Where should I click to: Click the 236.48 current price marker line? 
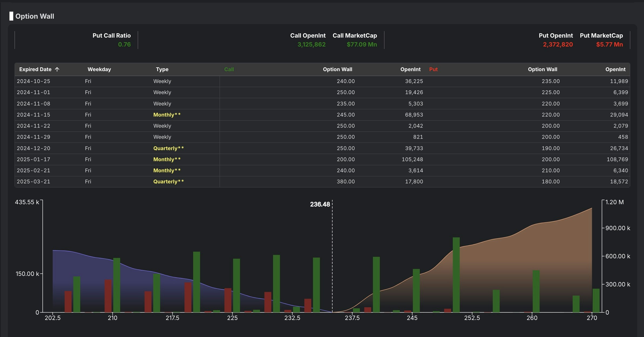tap(332, 257)
